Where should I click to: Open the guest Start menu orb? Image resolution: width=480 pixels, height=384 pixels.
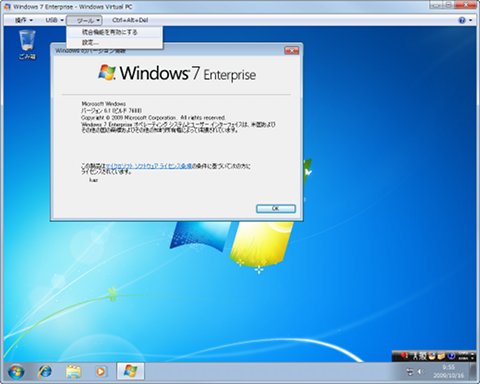tap(16, 372)
